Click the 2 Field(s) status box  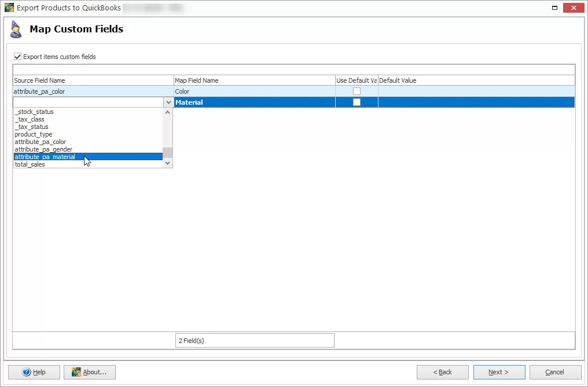pyautogui.click(x=255, y=340)
